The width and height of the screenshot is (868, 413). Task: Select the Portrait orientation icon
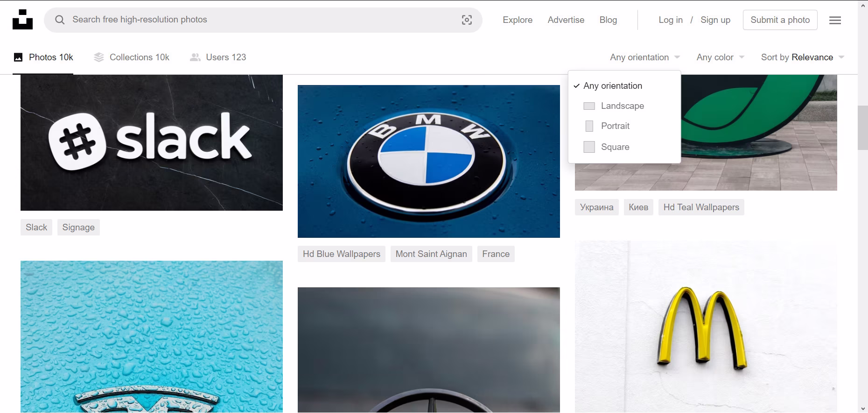pos(589,126)
